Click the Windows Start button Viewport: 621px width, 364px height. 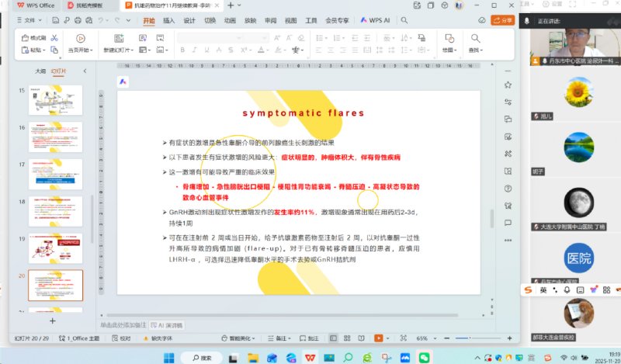[x=169, y=357]
